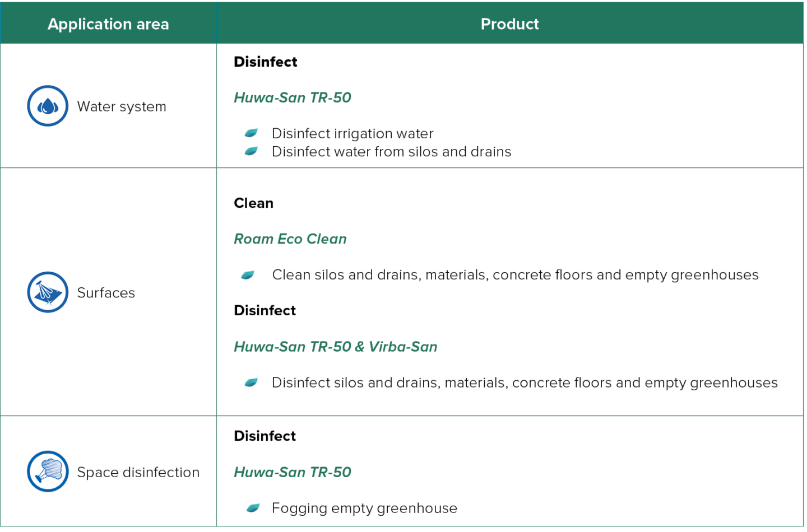The width and height of the screenshot is (807, 532).
Task: Click text Disinfect water from silos and drains
Action: point(392,152)
